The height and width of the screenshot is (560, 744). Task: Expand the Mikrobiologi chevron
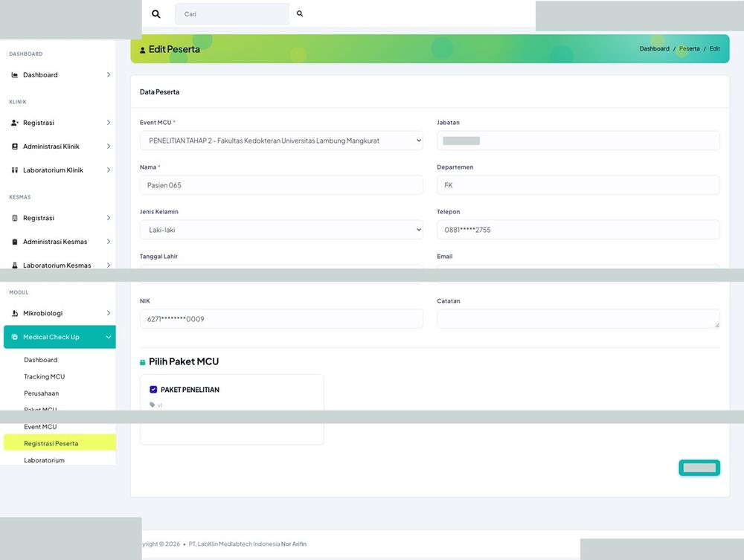pos(108,313)
